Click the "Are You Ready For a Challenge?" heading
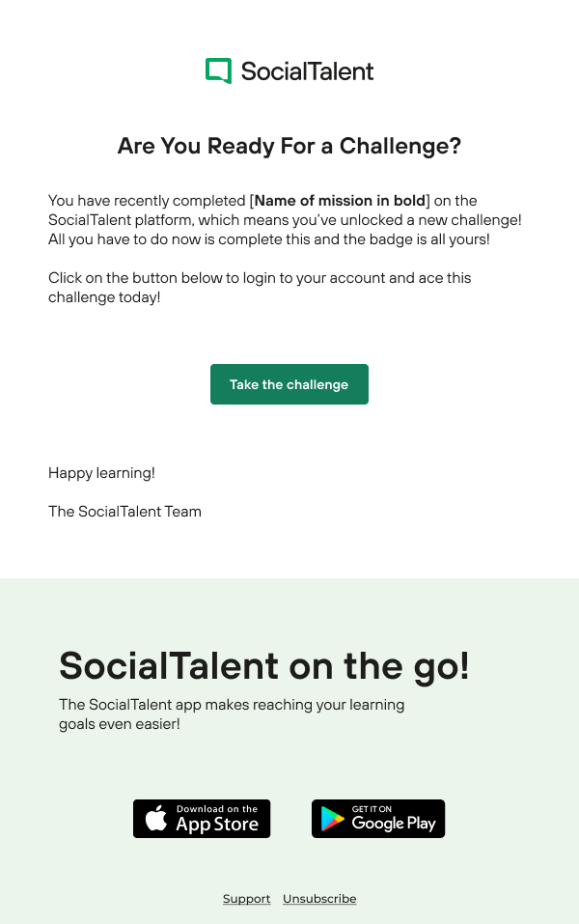Image resolution: width=579 pixels, height=924 pixels. (x=289, y=147)
